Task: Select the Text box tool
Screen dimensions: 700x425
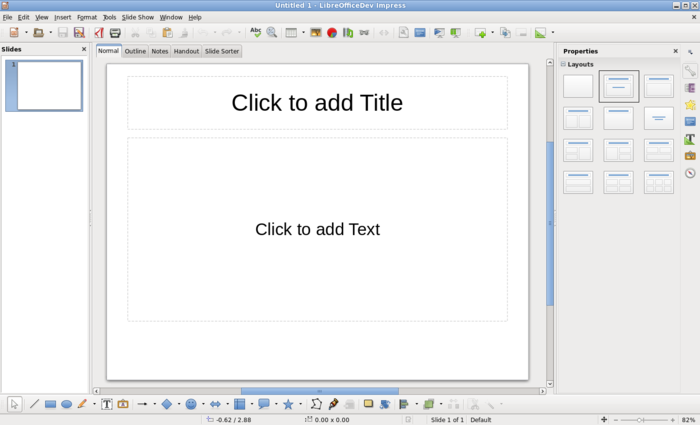Action: [107, 404]
